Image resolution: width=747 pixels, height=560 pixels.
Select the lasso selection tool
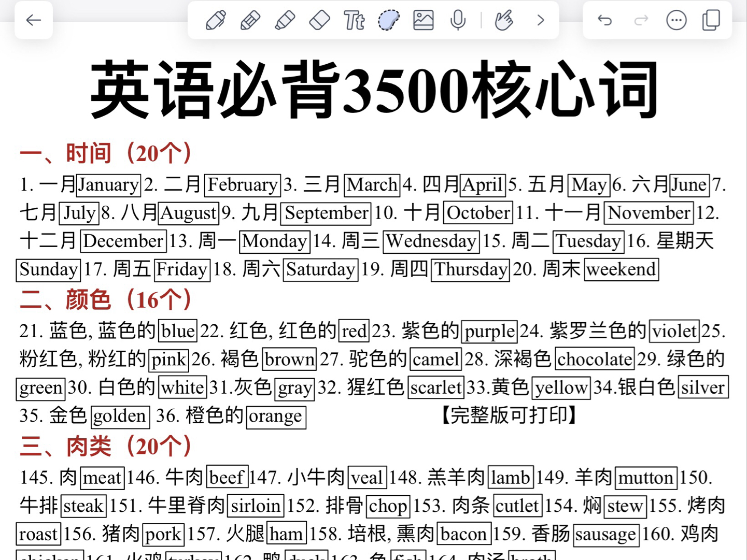389,21
